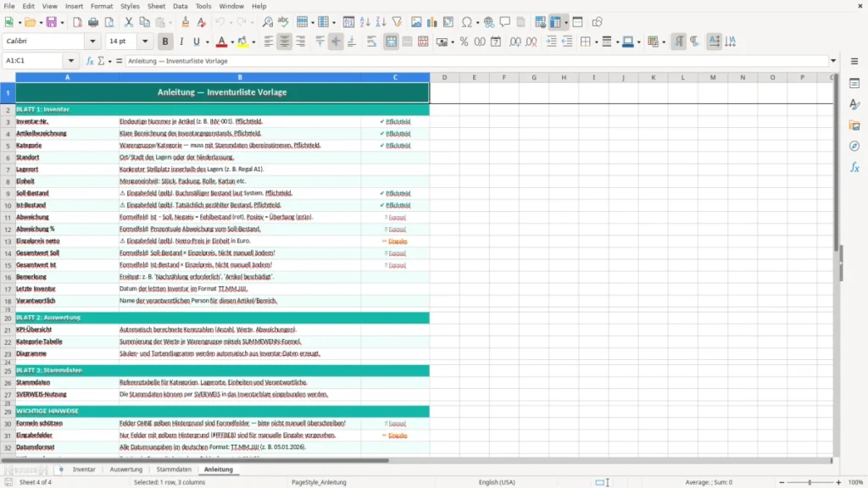Open the Open-file dropdown arrow
The width and height of the screenshot is (868, 488).
[41, 23]
